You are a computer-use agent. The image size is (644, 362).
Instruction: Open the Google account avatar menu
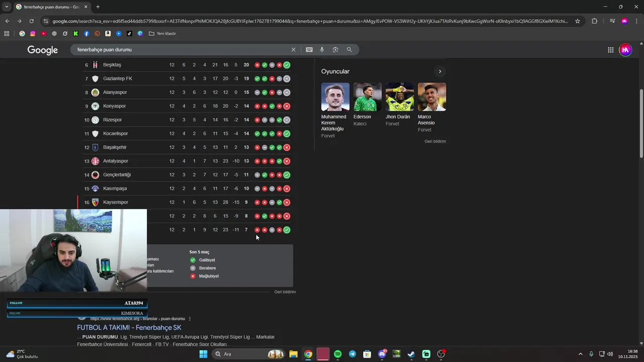click(625, 50)
